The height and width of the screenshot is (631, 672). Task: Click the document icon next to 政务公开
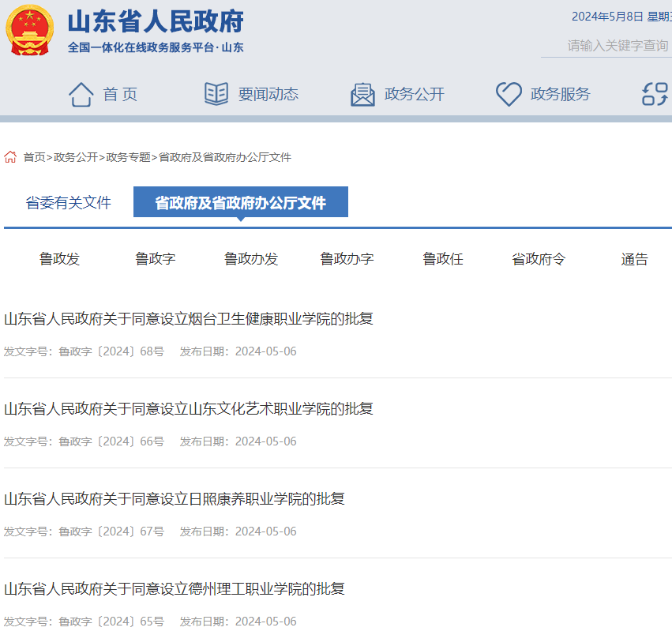(362, 93)
